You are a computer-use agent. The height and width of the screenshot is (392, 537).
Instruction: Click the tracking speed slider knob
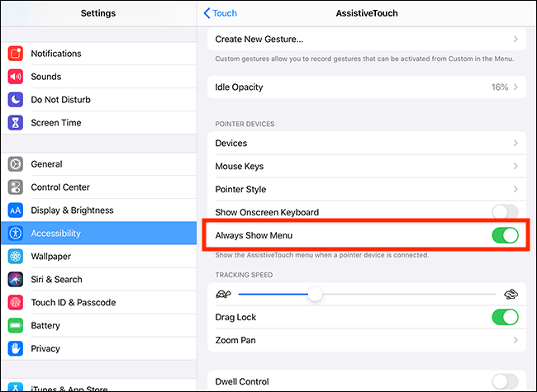315,294
